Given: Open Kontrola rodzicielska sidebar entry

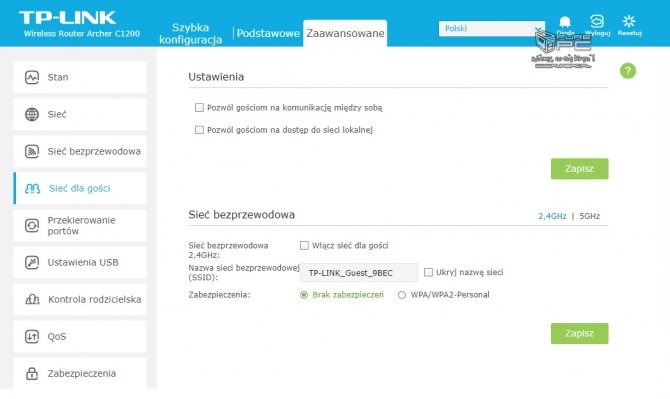Looking at the screenshot, I should coord(80,299).
